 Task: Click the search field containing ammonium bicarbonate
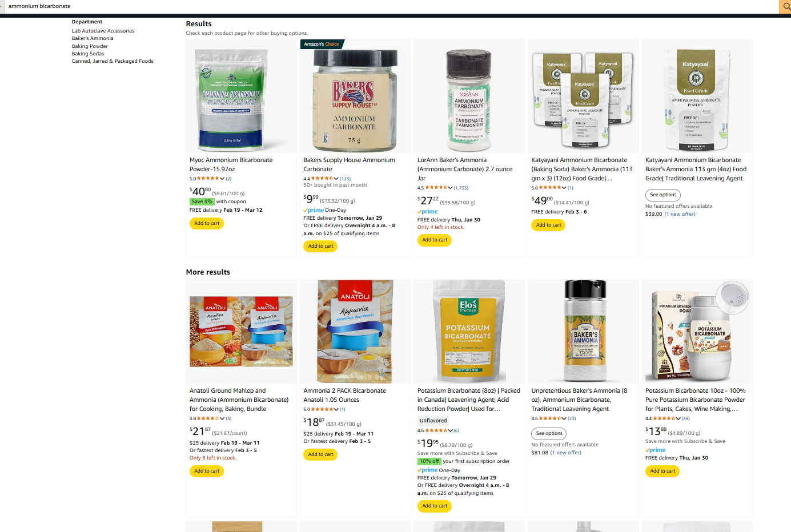390,6
